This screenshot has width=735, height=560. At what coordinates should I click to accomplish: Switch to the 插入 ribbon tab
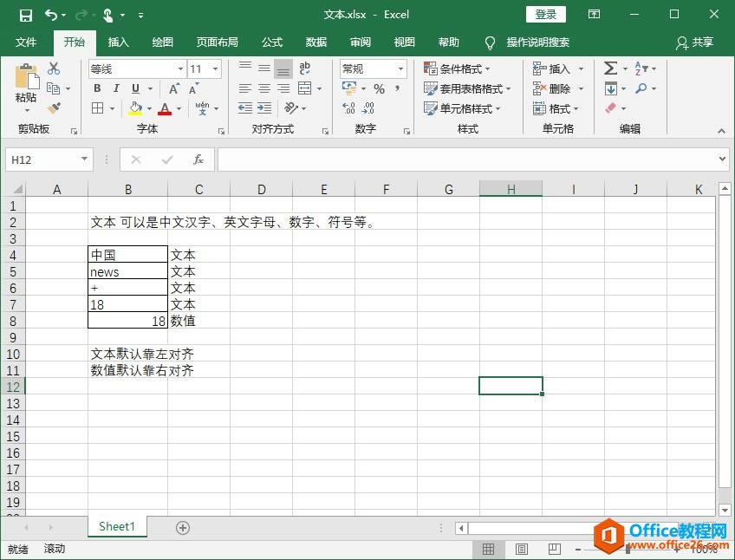click(118, 42)
